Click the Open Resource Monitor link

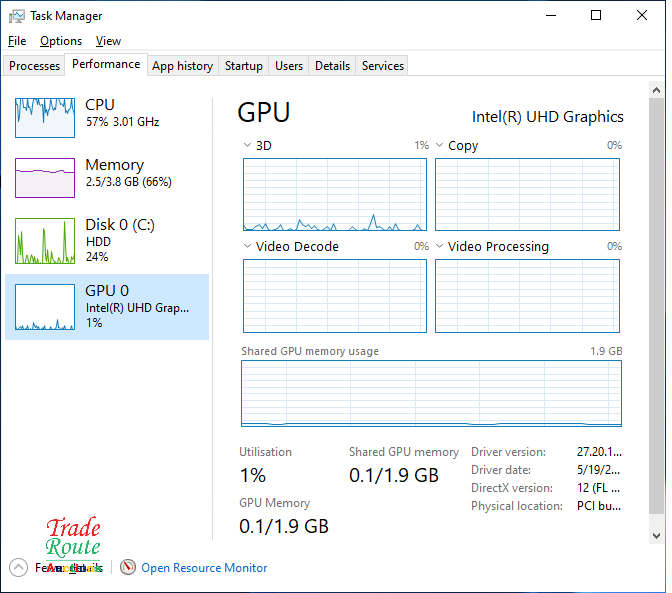204,568
